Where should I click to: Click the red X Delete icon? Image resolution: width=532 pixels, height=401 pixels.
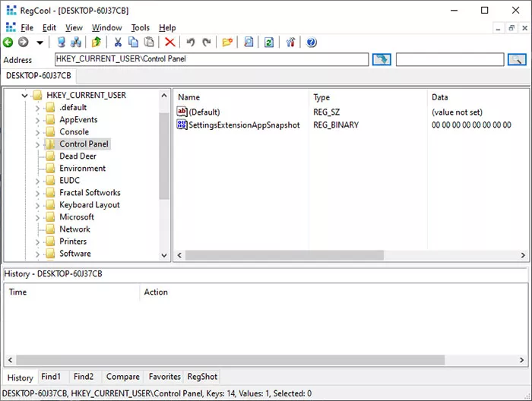point(170,43)
